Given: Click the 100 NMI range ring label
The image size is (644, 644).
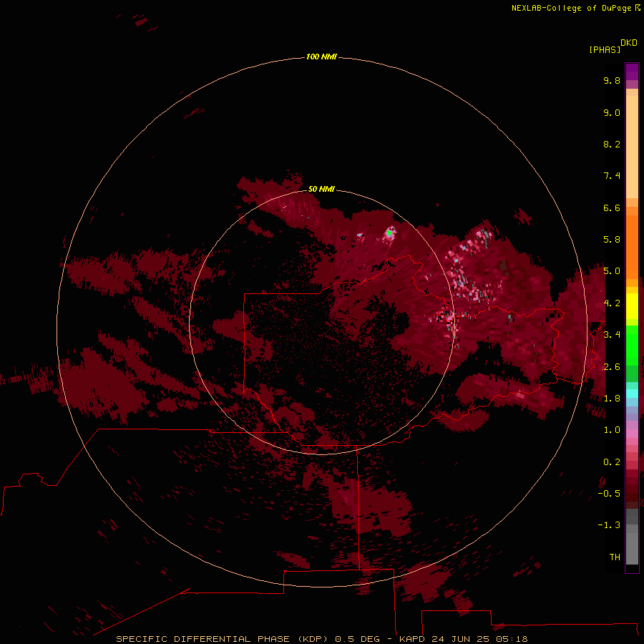Looking at the screenshot, I should click(x=321, y=57).
